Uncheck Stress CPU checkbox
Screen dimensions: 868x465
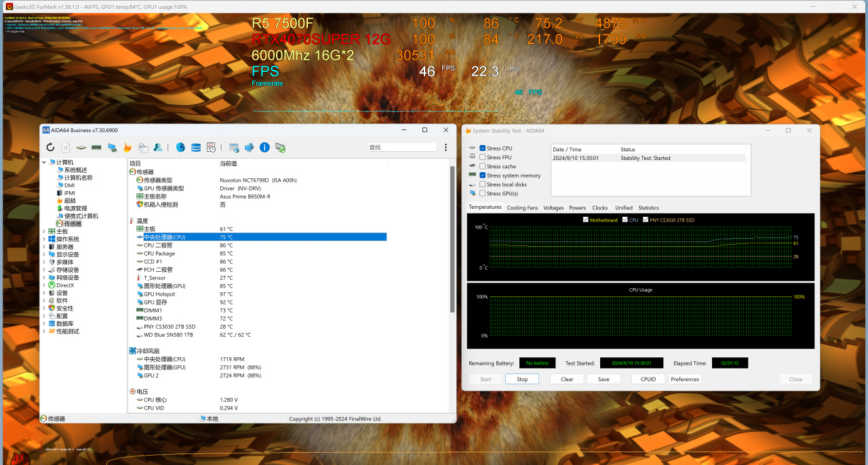click(482, 148)
